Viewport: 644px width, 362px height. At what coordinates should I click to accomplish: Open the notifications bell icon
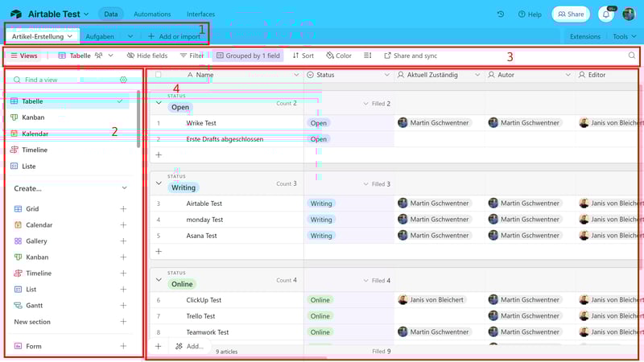[x=606, y=14]
